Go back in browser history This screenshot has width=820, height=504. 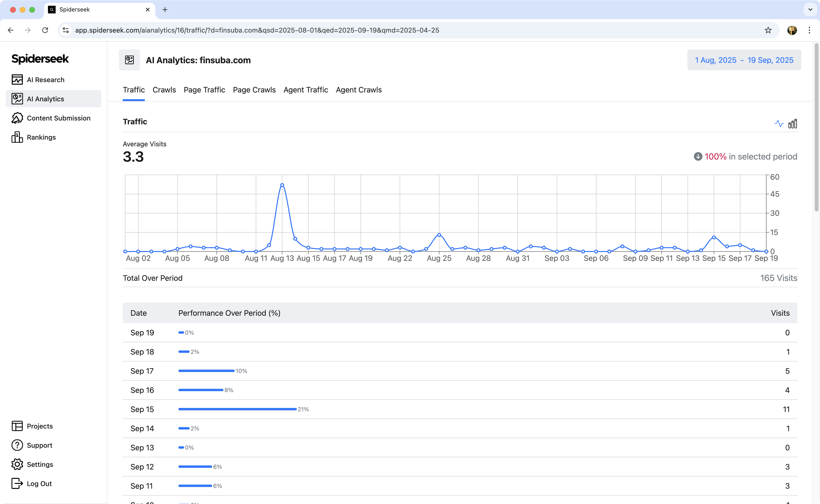(x=11, y=30)
